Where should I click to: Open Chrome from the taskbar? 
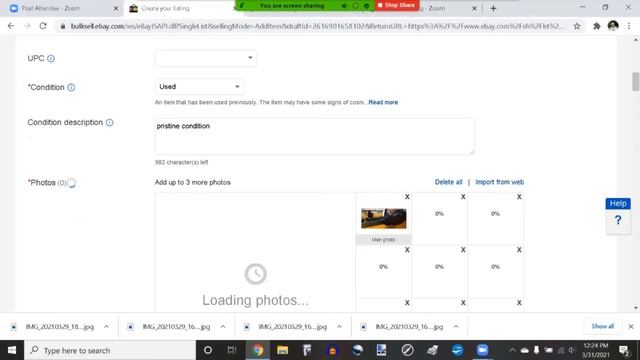[x=258, y=350]
